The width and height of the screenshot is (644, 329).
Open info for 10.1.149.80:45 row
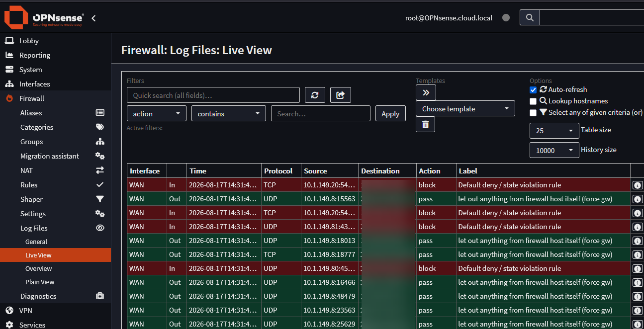(637, 268)
